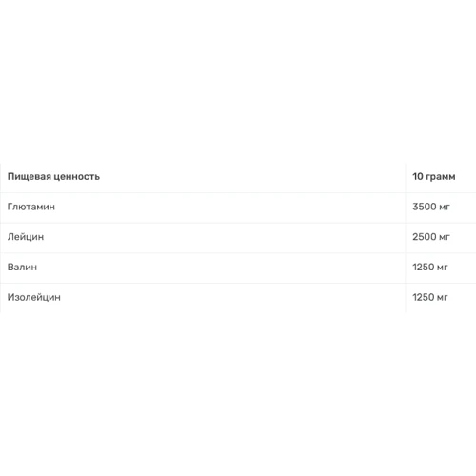Click the divider between Валин and Изолейцин rows
Image resolution: width=476 pixels, height=476 pixels.
[x=238, y=283]
